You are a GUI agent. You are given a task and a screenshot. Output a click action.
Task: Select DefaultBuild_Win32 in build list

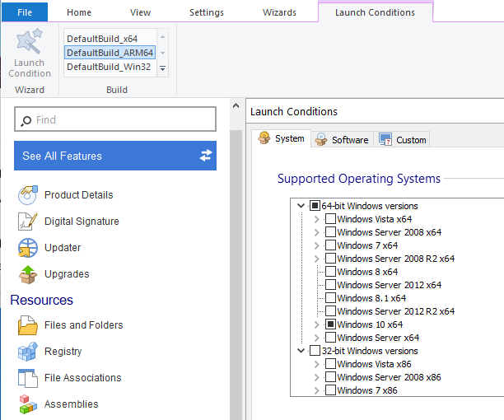tap(109, 68)
